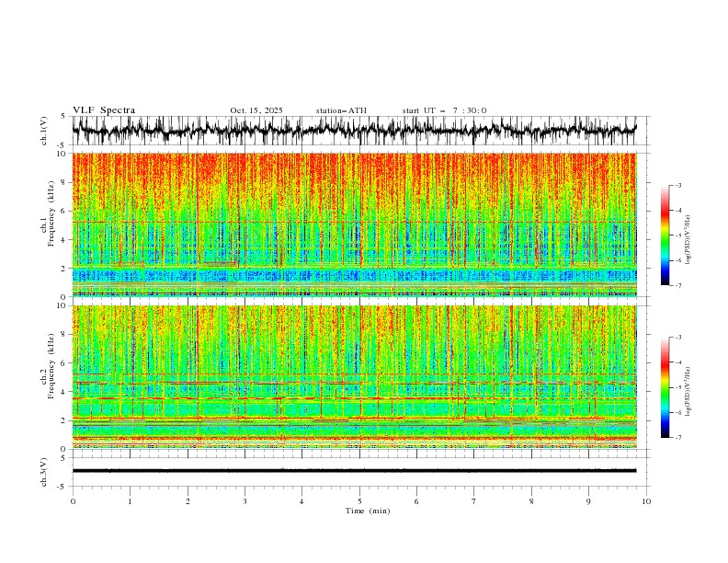This screenshot has width=728, height=563.
Task: Click the "Time (min)" axis title
Action: tap(368, 511)
